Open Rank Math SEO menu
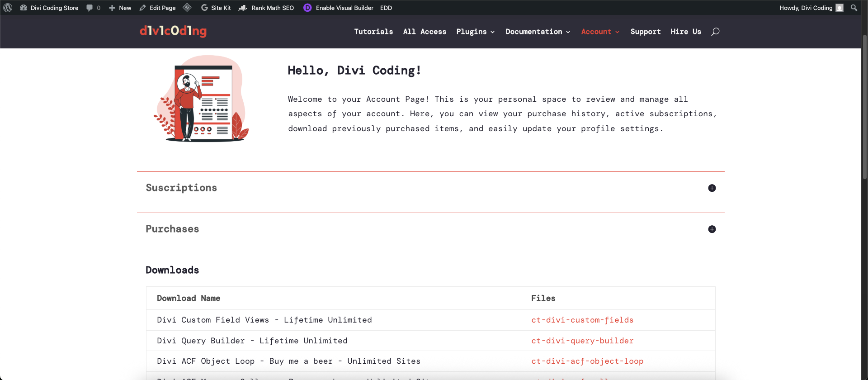Image resolution: width=868 pixels, height=380 pixels. tap(266, 8)
